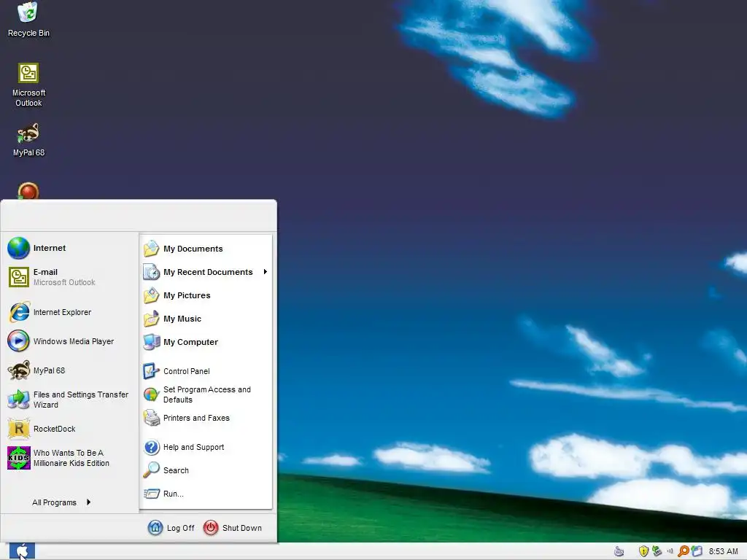The image size is (747, 560).
Task: Open My Documents folder
Action: pyautogui.click(x=206, y=249)
